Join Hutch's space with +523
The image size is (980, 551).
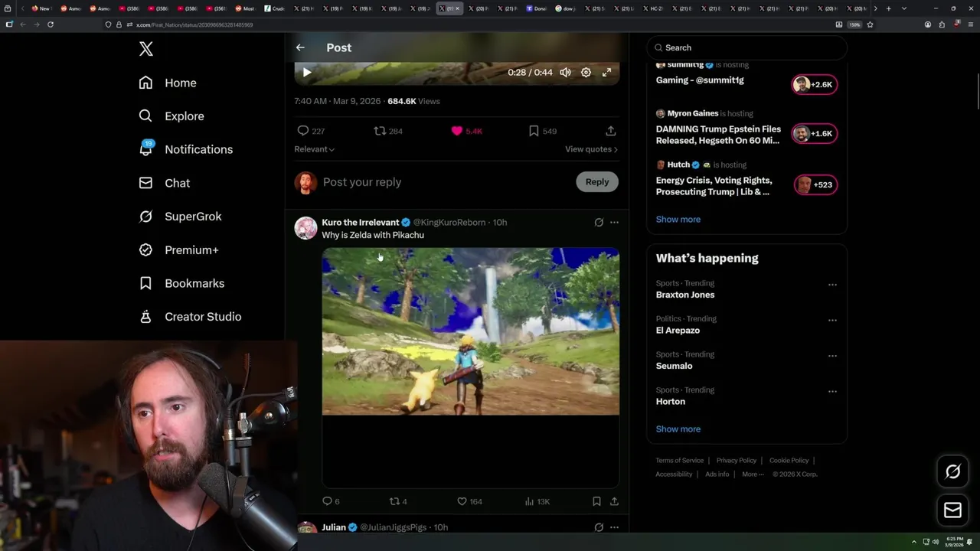(x=815, y=184)
